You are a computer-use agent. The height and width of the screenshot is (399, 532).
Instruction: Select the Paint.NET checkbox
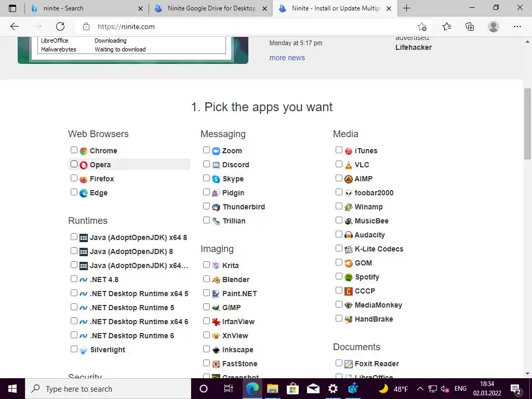[206, 293]
